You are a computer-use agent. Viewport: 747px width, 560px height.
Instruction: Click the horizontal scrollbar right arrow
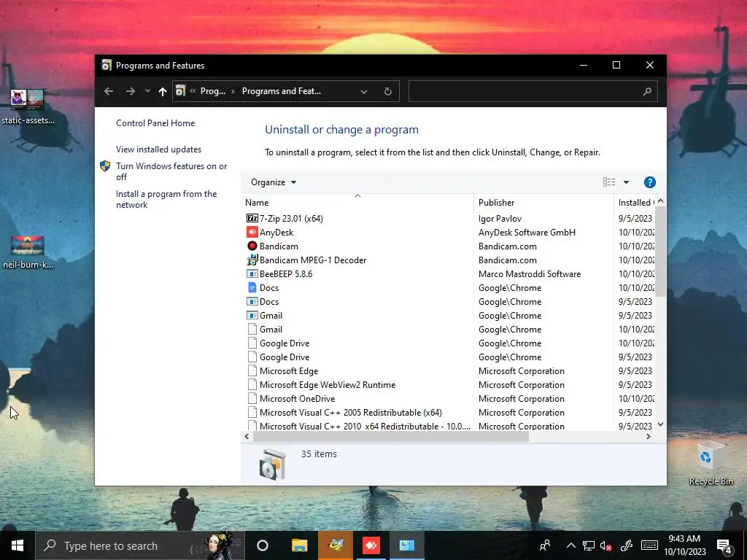pyautogui.click(x=648, y=436)
